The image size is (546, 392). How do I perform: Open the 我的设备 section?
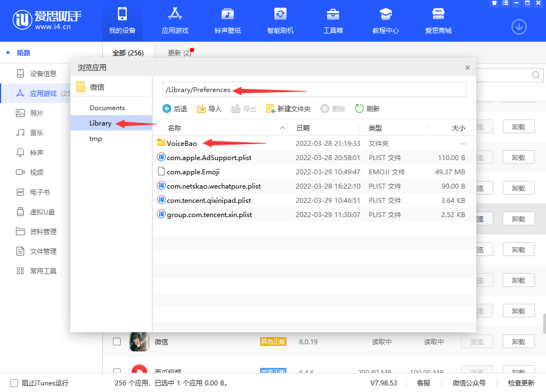coord(122,21)
